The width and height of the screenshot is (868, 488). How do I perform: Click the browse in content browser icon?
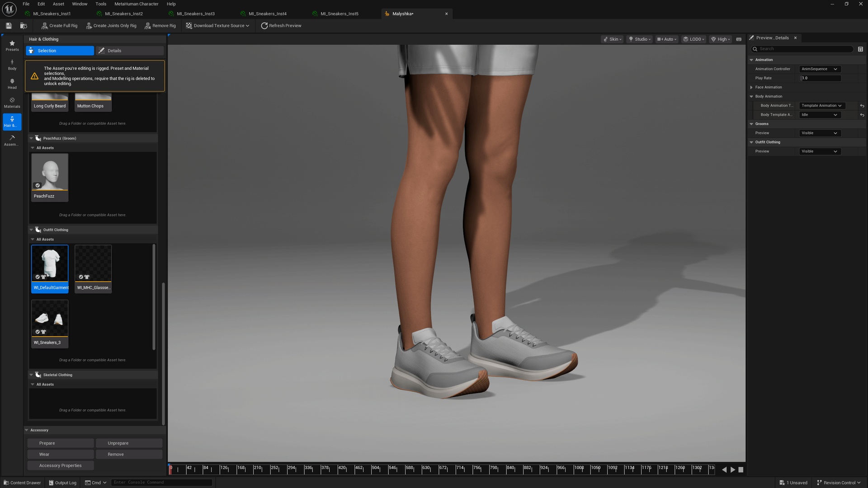[24, 26]
